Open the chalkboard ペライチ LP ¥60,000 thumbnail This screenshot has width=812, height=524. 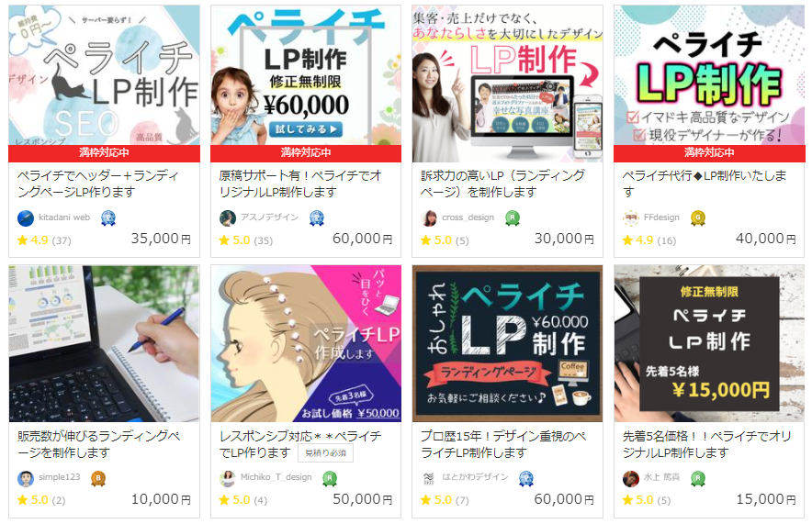click(x=507, y=343)
